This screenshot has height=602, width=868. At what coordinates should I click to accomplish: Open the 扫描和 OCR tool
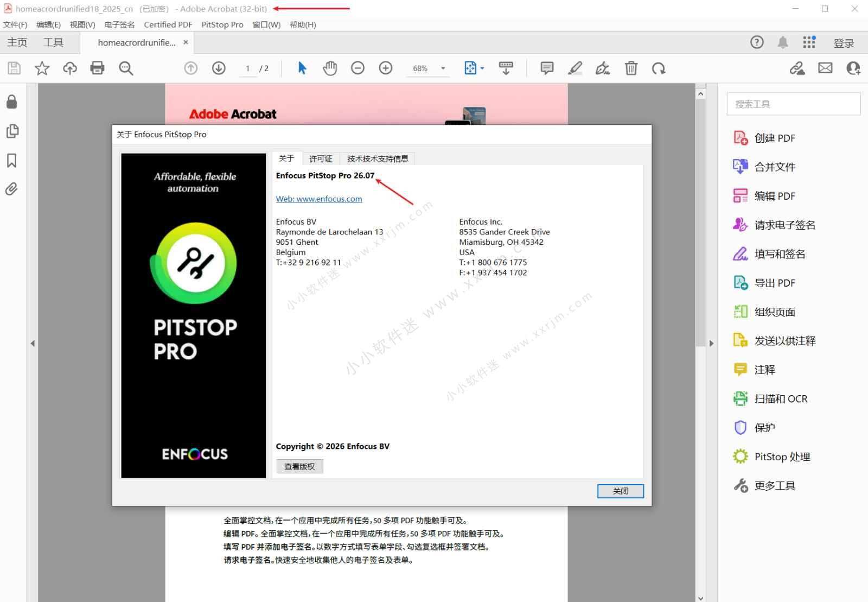[770, 398]
